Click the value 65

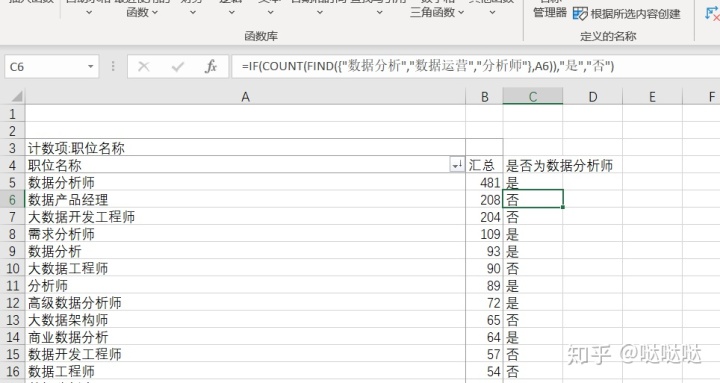click(x=494, y=320)
